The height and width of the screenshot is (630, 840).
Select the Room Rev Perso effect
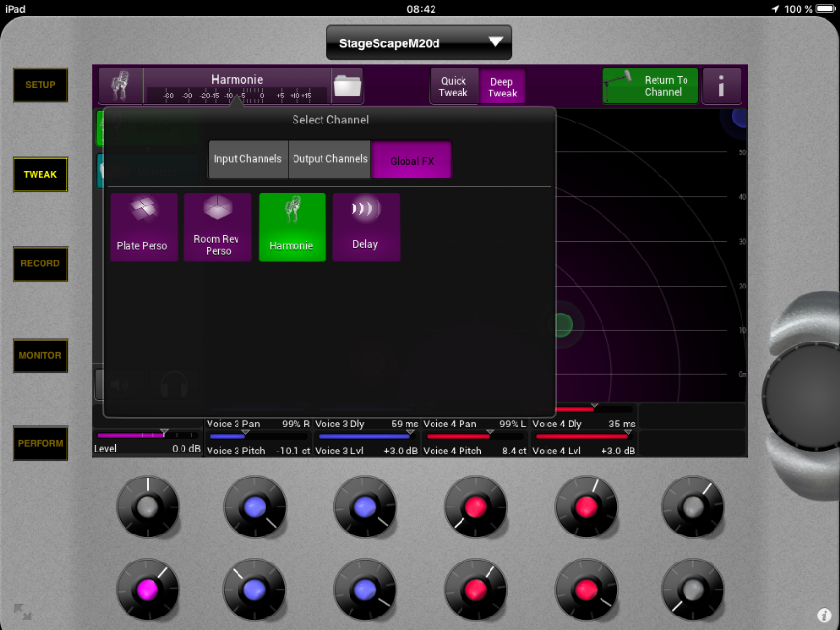(218, 227)
